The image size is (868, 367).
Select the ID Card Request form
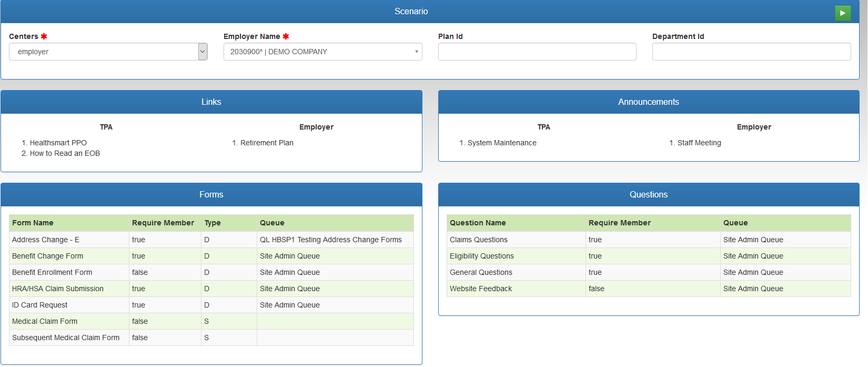(x=40, y=305)
